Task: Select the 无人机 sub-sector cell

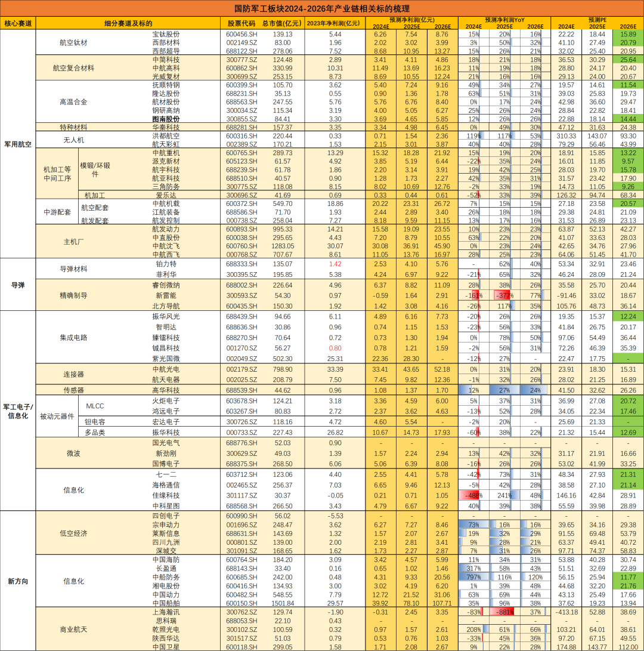Action: click(x=73, y=140)
